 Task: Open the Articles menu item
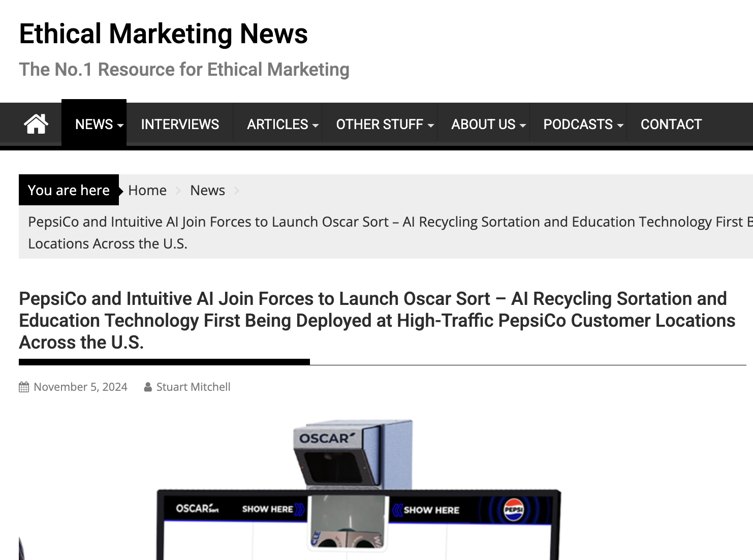point(277,124)
